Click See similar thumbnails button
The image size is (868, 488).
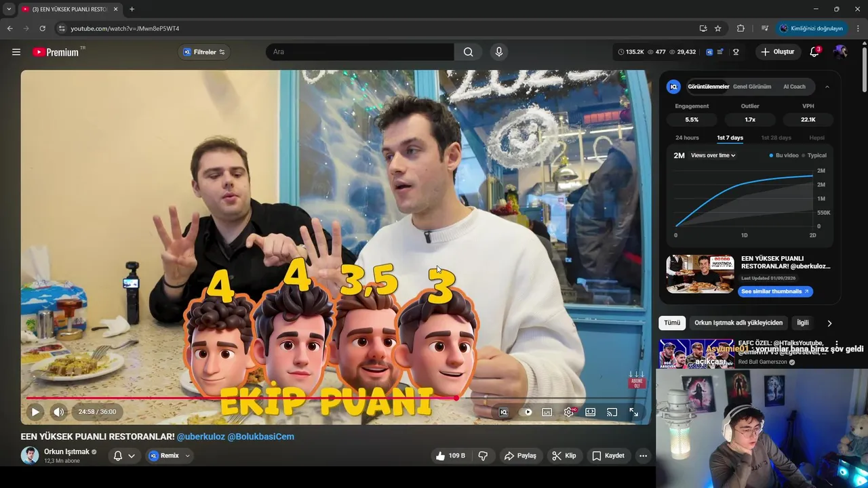pyautogui.click(x=775, y=291)
